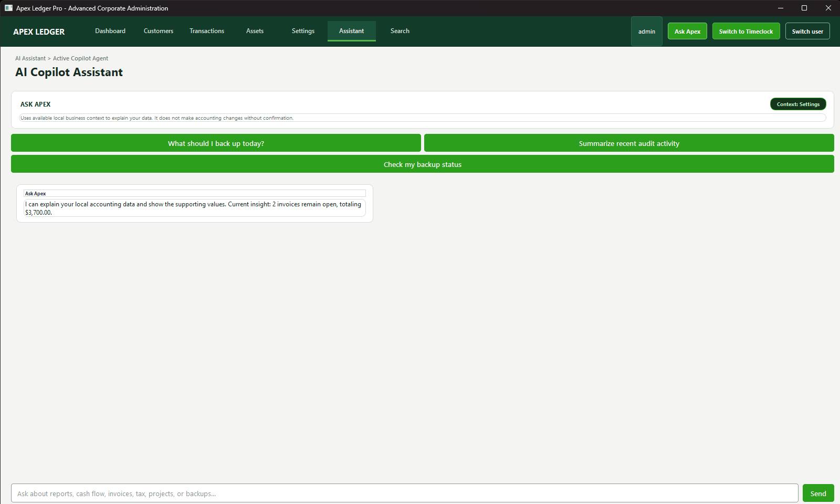Click the Ask Apex header button
840x504 pixels.
[x=688, y=31]
